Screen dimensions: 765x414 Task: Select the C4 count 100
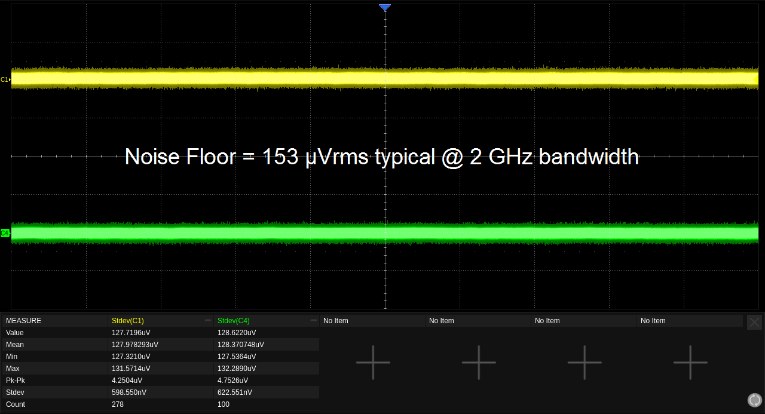[x=223, y=404]
